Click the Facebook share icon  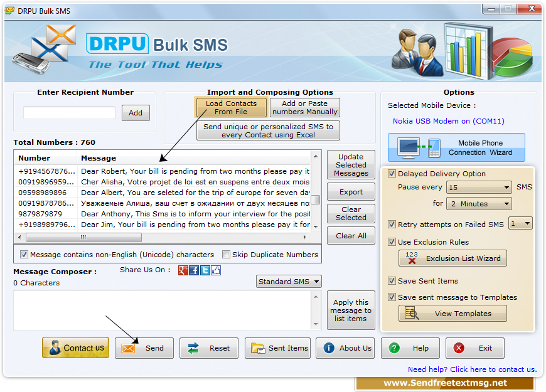tap(194, 270)
